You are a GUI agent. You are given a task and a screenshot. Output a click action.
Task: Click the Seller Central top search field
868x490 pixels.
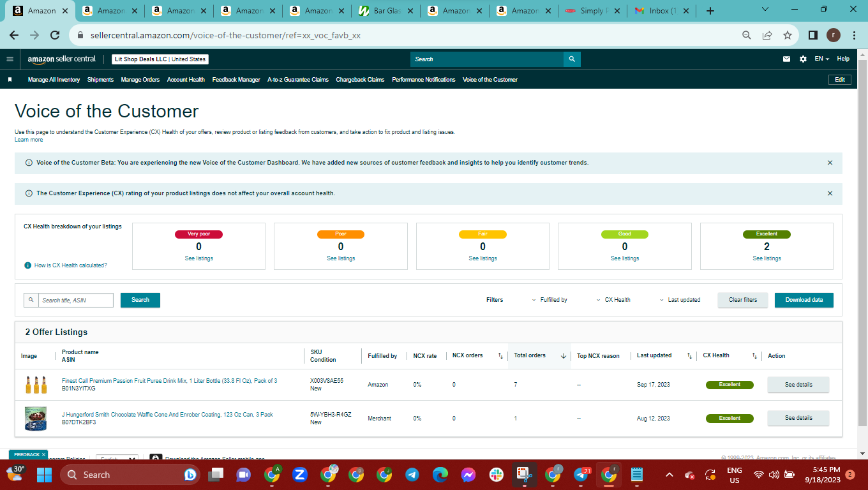pos(487,59)
